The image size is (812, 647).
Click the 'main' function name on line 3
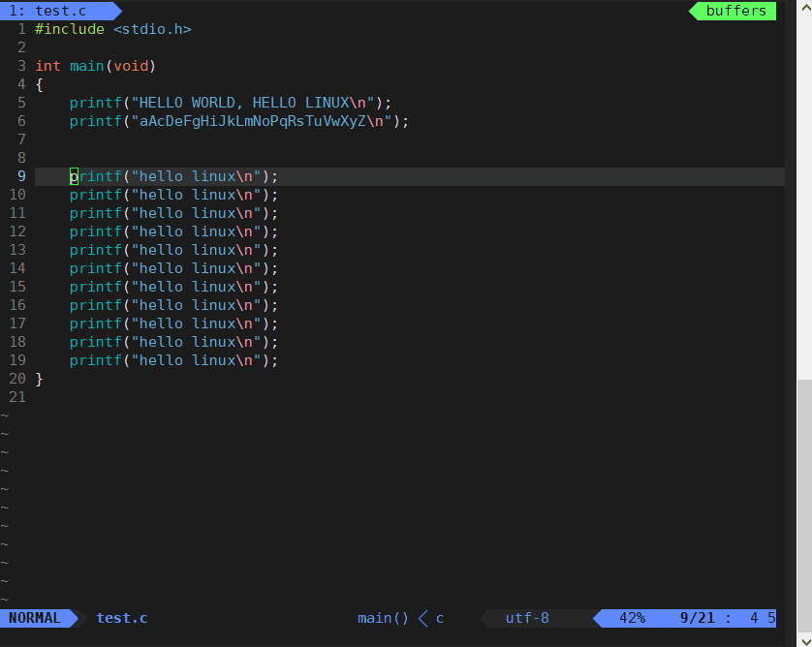pyautogui.click(x=87, y=66)
